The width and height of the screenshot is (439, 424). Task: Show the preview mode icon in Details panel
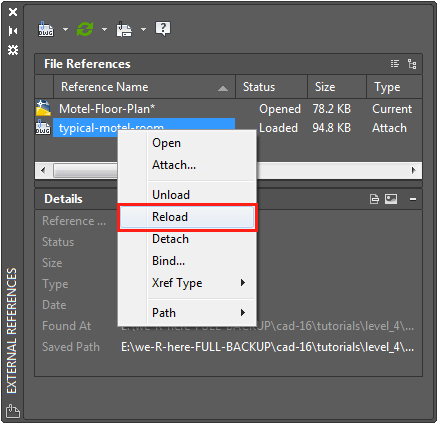[391, 199]
